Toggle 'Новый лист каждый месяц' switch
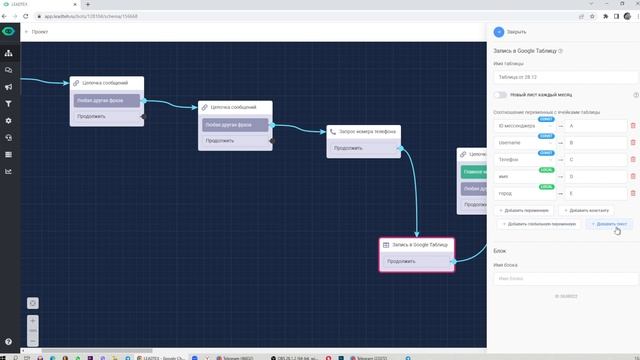The image size is (640, 360). [500, 95]
